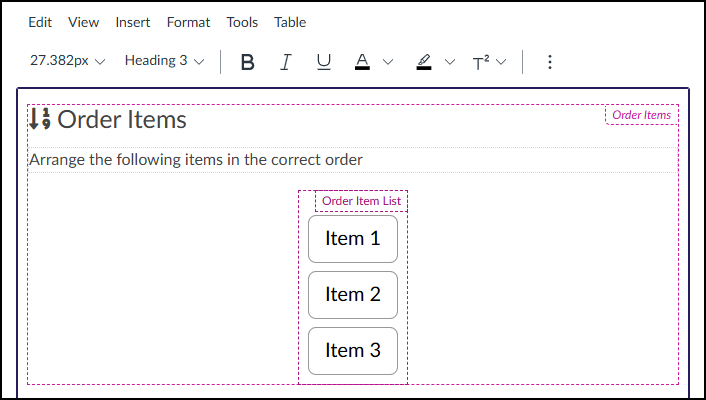706x400 pixels.
Task: Open the Edit menu
Action: [x=40, y=22]
